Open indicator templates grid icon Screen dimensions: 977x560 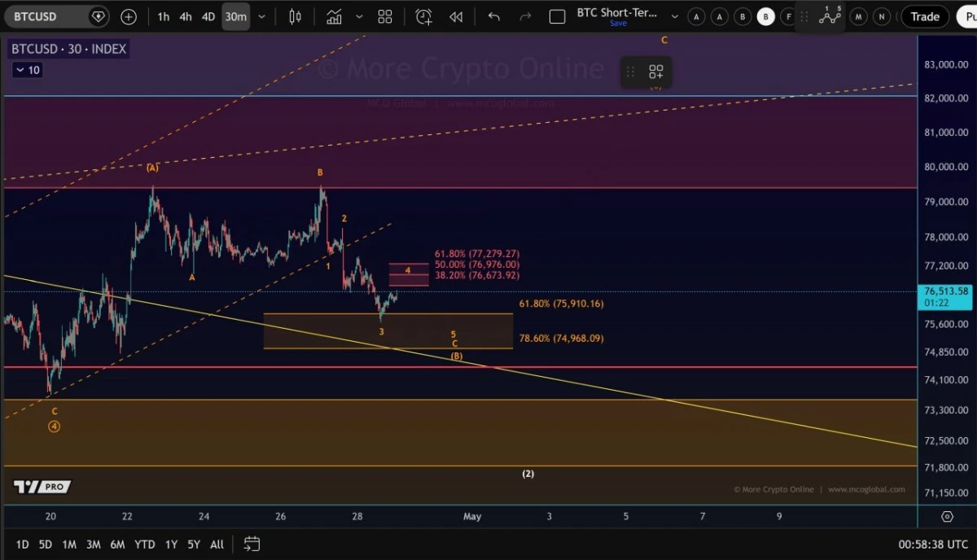point(385,16)
